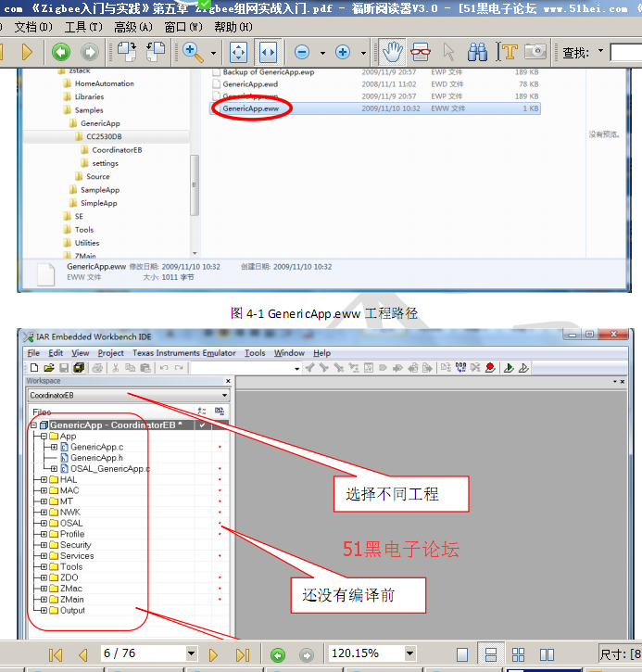The image size is (642, 672).
Task: Click the green previous view arrow in top toolbar
Action: pos(61,52)
